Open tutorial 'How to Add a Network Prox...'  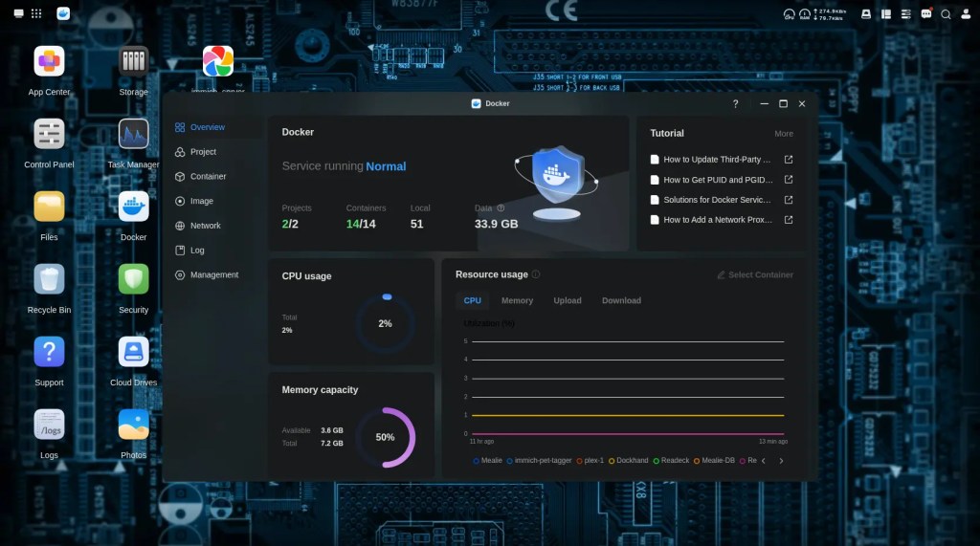click(x=718, y=220)
